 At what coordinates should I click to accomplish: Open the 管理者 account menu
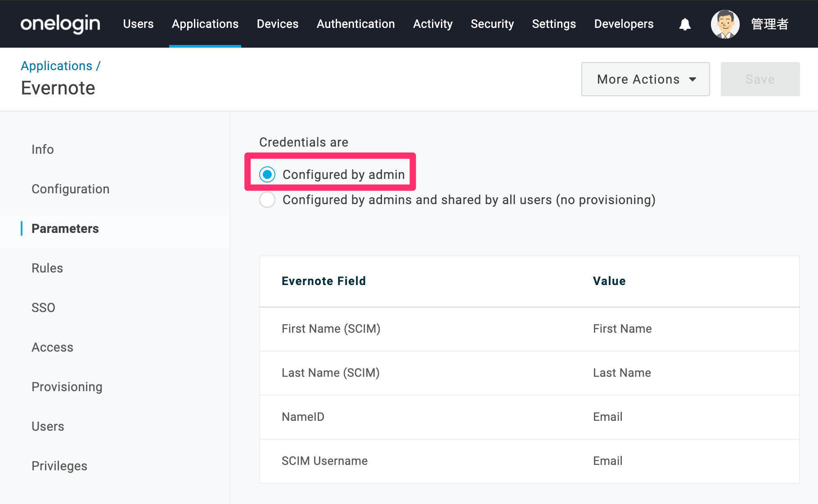[769, 24]
